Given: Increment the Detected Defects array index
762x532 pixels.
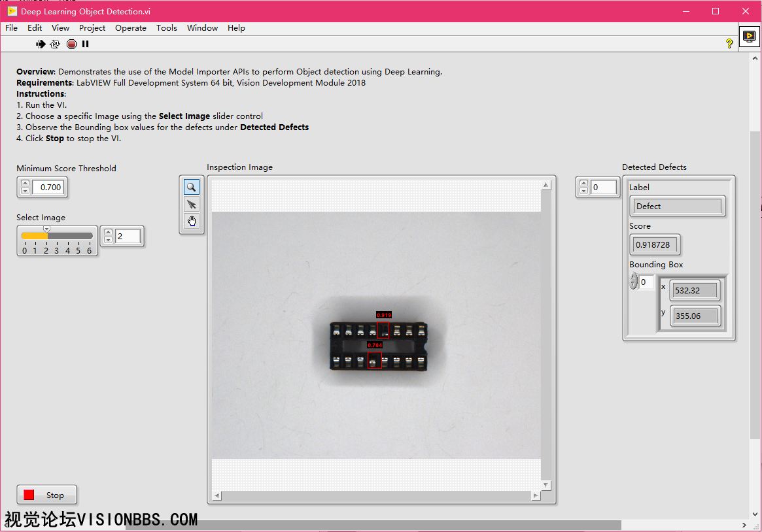Looking at the screenshot, I should point(585,184).
